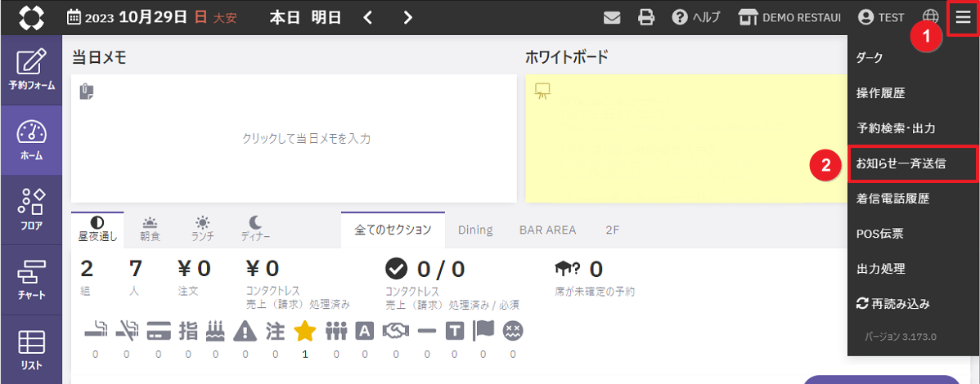Toggle the birthday cake filter icon
The height and width of the screenshot is (384, 980).
pos(215,331)
